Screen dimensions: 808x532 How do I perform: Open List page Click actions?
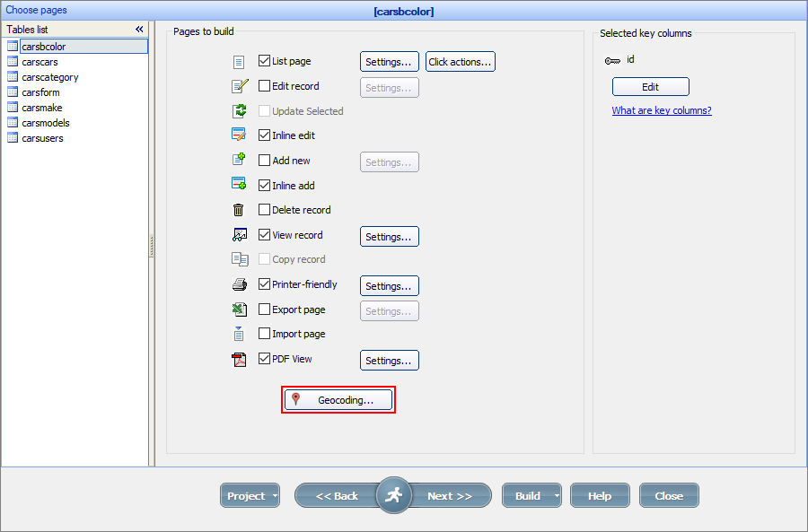[460, 62]
